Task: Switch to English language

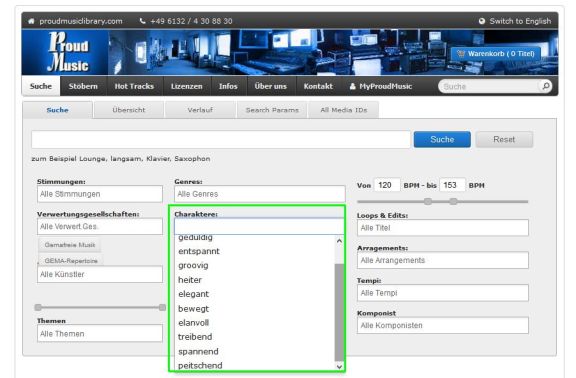Action: pyautogui.click(x=520, y=21)
